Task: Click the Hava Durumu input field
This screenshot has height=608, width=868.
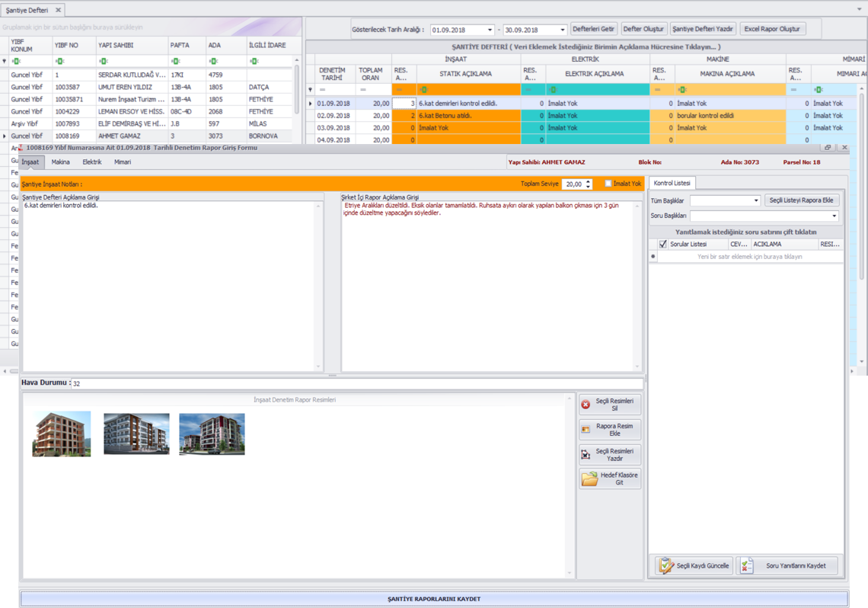Action: [356, 383]
